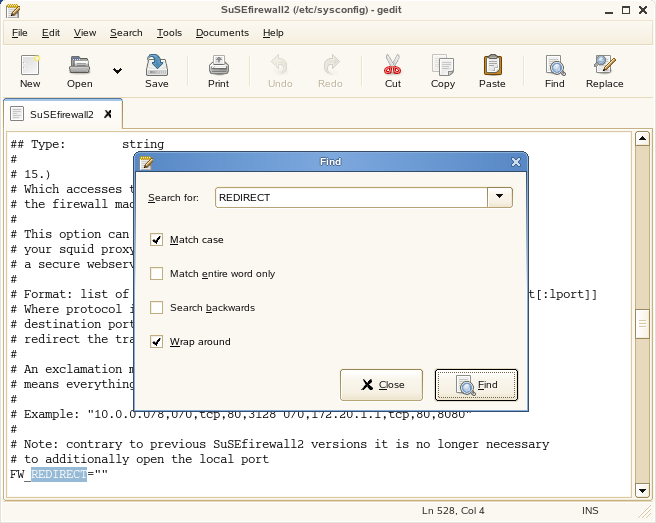Open the Replace tool in toolbar
Screen dimensions: 656x523
point(605,71)
